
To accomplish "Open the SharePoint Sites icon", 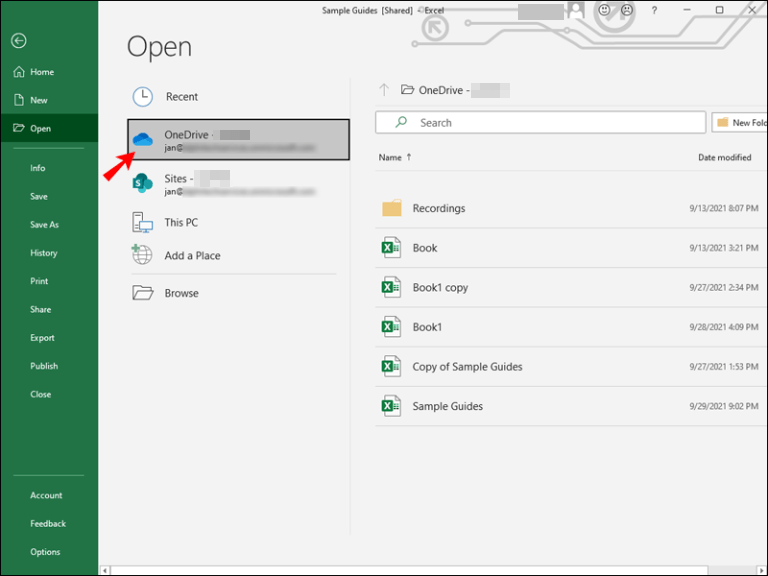I will [143, 184].
